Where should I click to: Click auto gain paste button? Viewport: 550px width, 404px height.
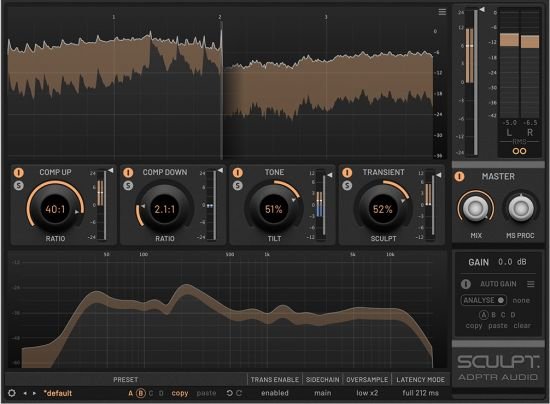click(498, 326)
